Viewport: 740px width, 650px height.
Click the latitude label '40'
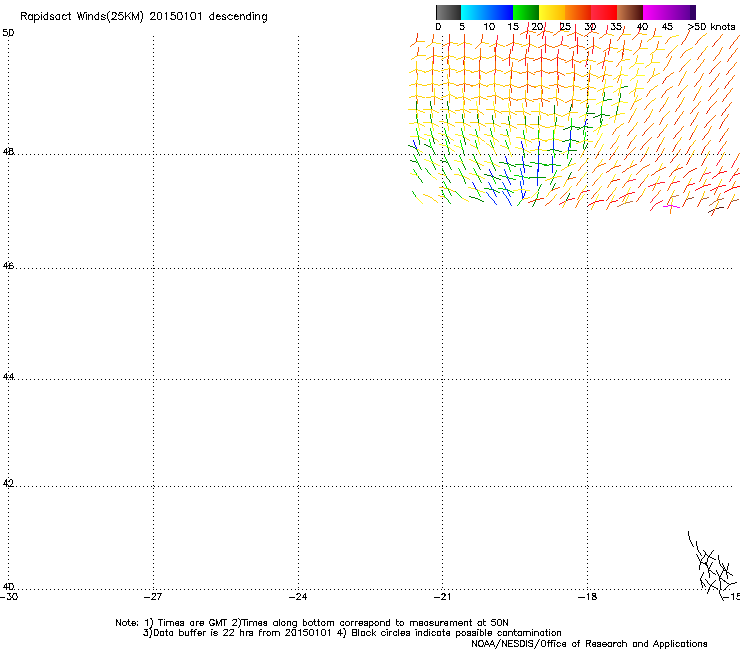tap(8, 586)
